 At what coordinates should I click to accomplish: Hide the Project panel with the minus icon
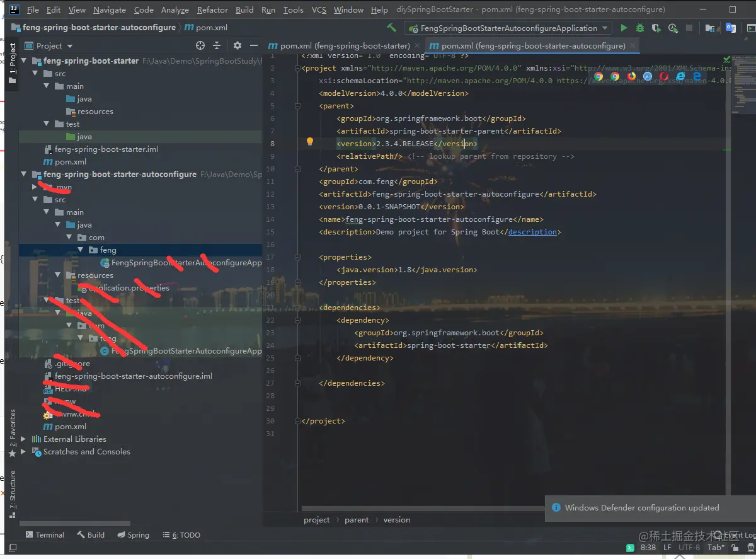254,45
